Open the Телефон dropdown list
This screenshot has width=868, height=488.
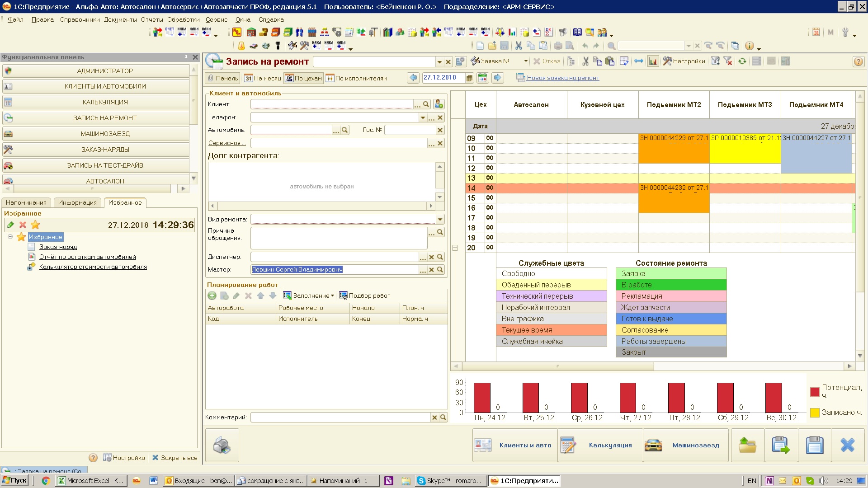[x=423, y=117]
